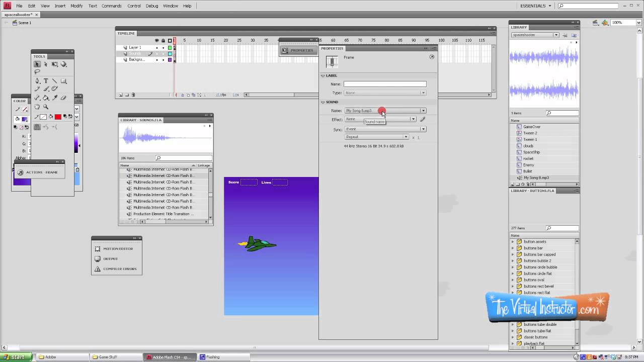
Task: Click the red Fill color swatch
Action: click(58, 117)
